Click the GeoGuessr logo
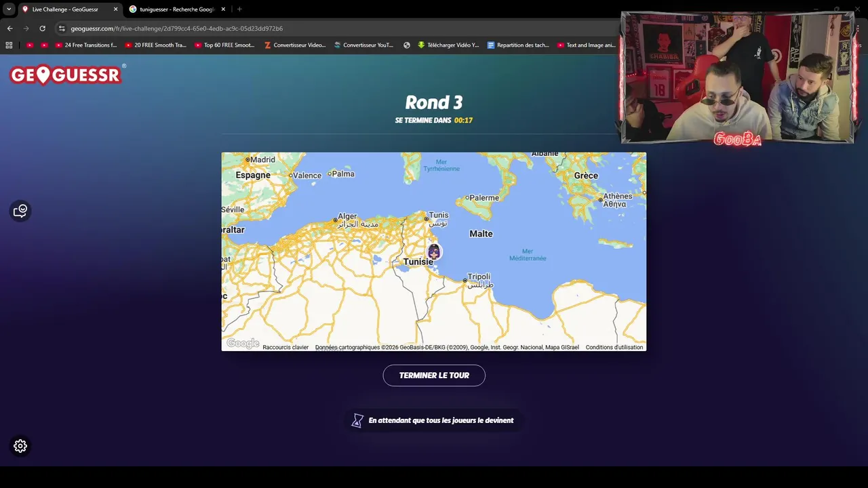Viewport: 868px width, 488px height. click(x=66, y=75)
